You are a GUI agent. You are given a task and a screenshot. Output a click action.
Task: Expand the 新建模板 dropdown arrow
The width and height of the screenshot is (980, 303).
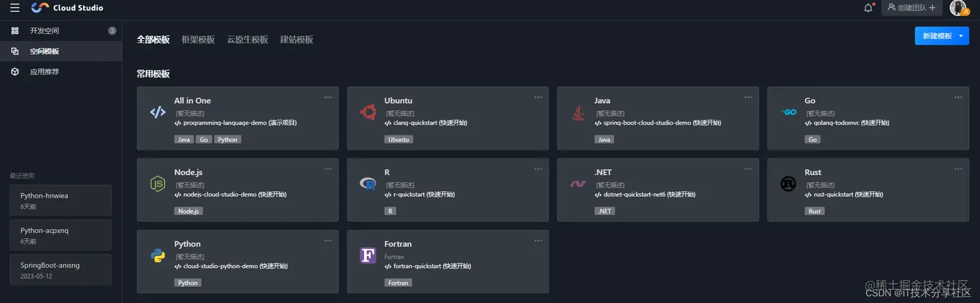[961, 36]
